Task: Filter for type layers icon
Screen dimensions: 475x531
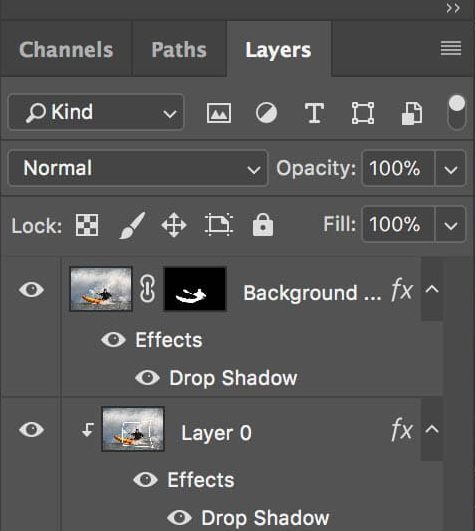Action: coord(314,113)
